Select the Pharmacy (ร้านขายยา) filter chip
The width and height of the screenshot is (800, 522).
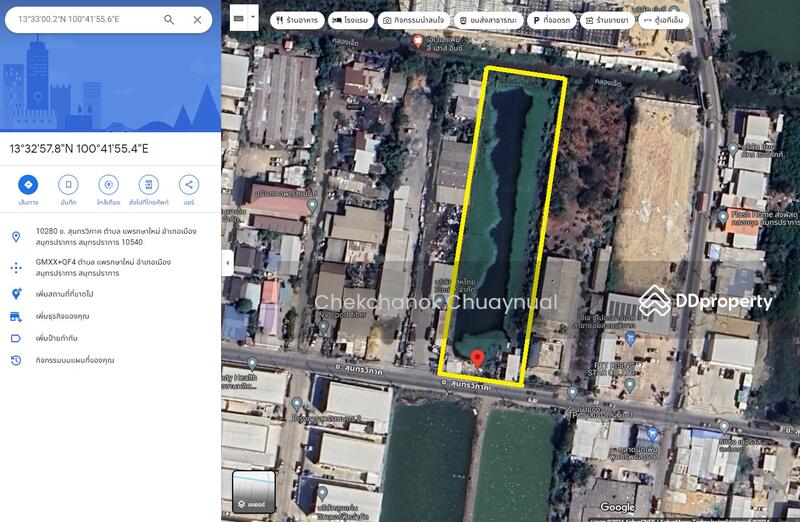click(x=607, y=19)
